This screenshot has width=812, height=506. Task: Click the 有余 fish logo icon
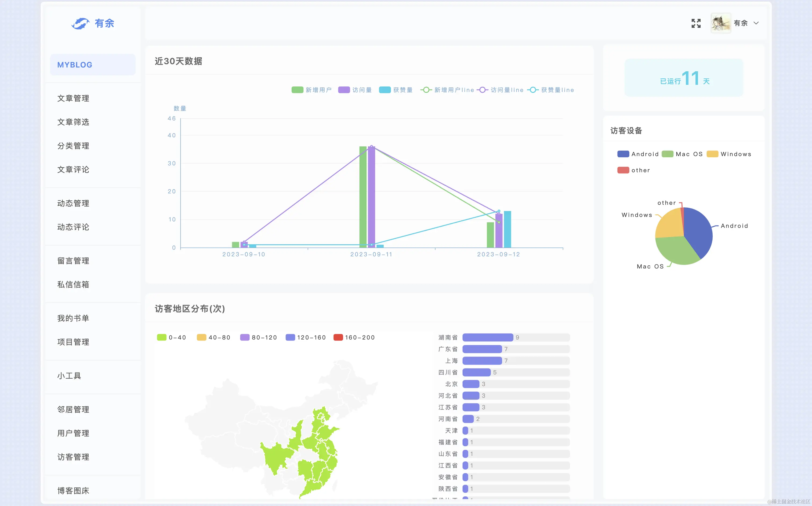pyautogui.click(x=80, y=23)
